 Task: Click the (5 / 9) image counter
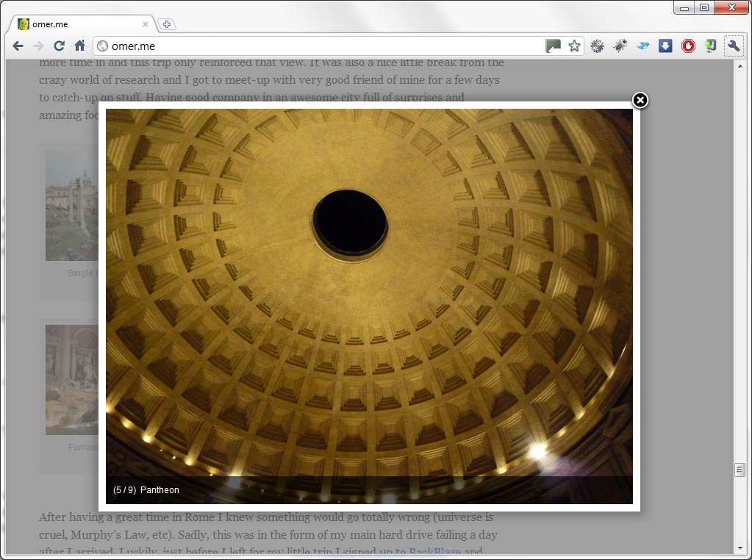pos(125,490)
